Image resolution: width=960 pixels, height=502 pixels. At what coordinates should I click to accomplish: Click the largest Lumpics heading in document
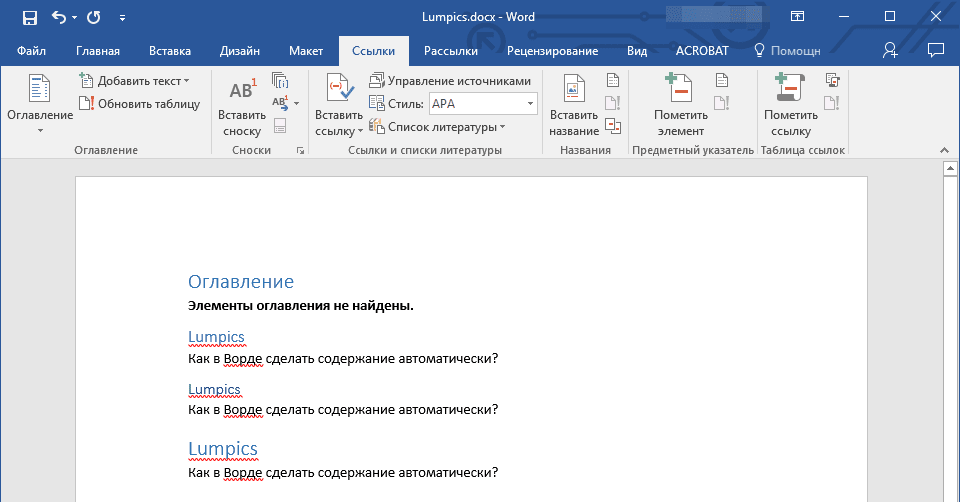223,449
